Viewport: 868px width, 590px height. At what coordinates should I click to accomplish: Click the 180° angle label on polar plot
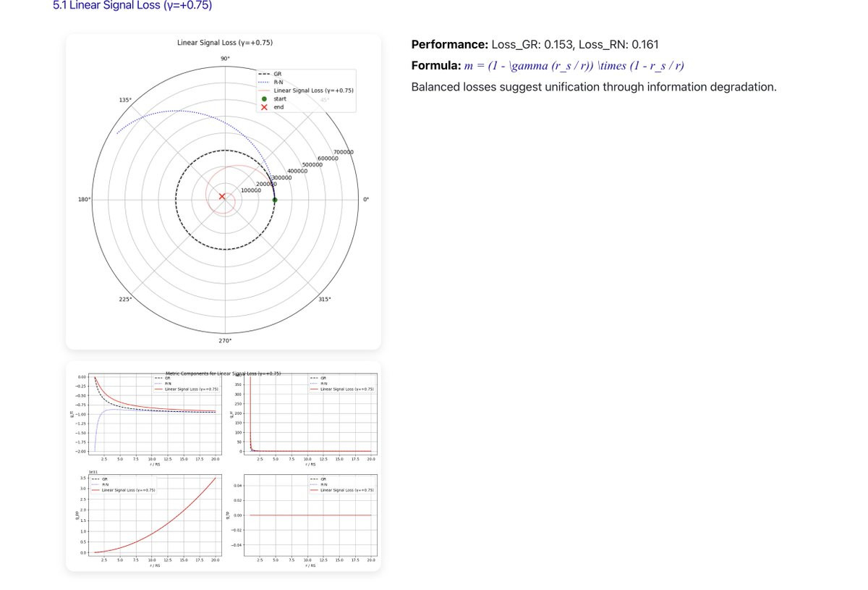83,200
